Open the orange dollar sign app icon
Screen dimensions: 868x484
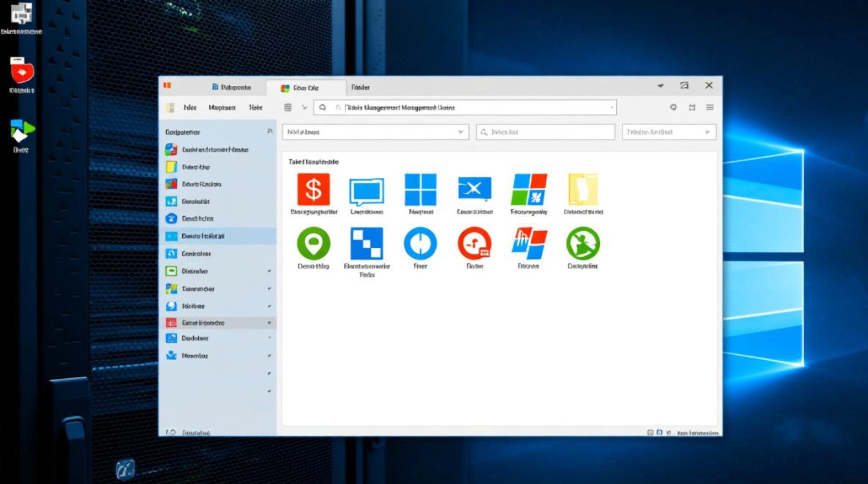pyautogui.click(x=313, y=190)
